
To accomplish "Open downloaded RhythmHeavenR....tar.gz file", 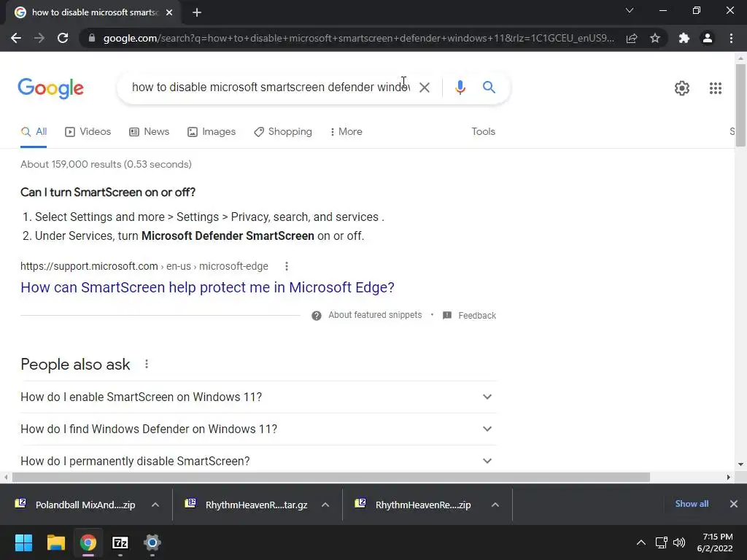I will [x=247, y=505].
